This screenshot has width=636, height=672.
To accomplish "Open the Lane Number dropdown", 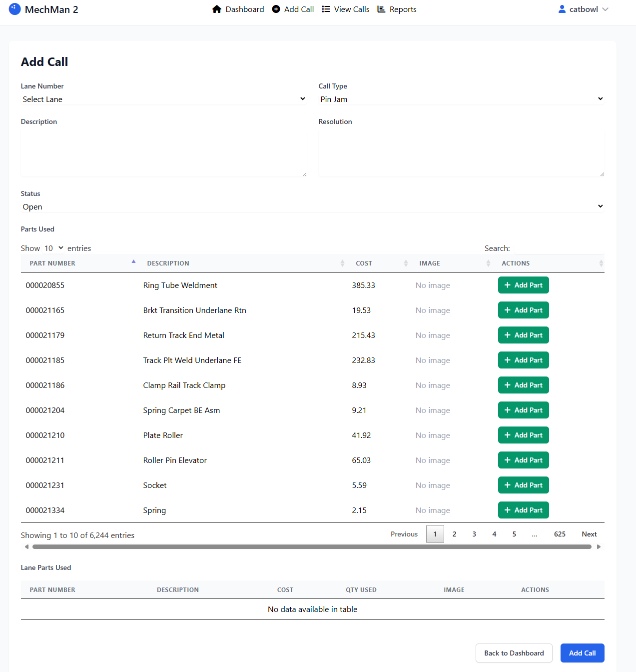I will click(x=163, y=99).
